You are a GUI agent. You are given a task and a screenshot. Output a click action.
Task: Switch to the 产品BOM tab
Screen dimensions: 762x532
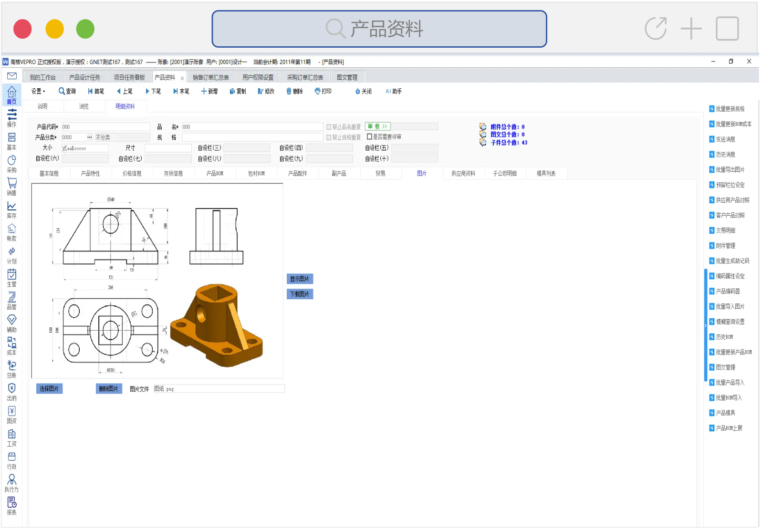click(215, 173)
